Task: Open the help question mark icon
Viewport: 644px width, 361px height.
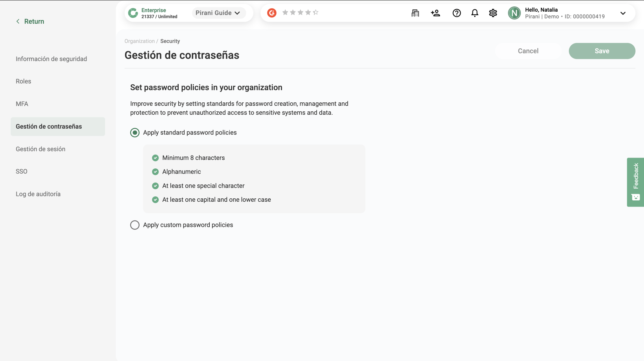Action: click(x=456, y=13)
